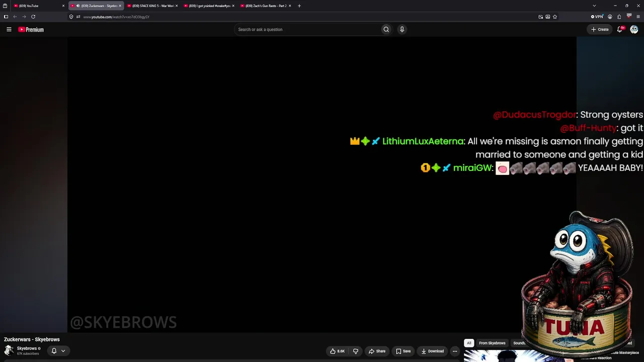
Task: Expand the tab list dropdown chevron
Action: click(594, 6)
